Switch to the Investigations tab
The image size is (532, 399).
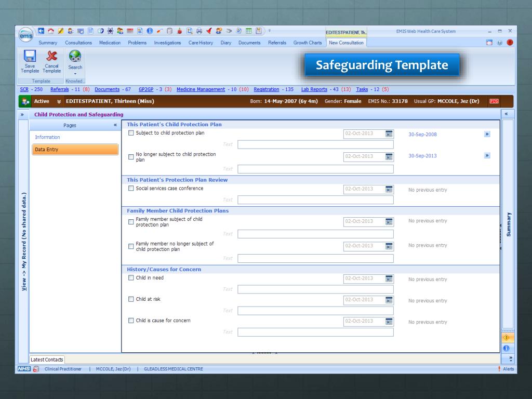(x=167, y=43)
